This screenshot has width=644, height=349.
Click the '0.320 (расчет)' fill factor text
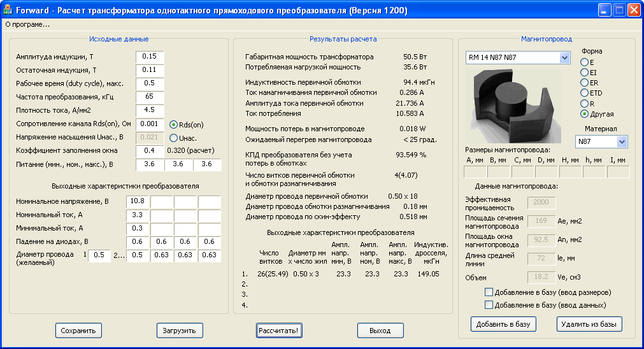pos(190,151)
